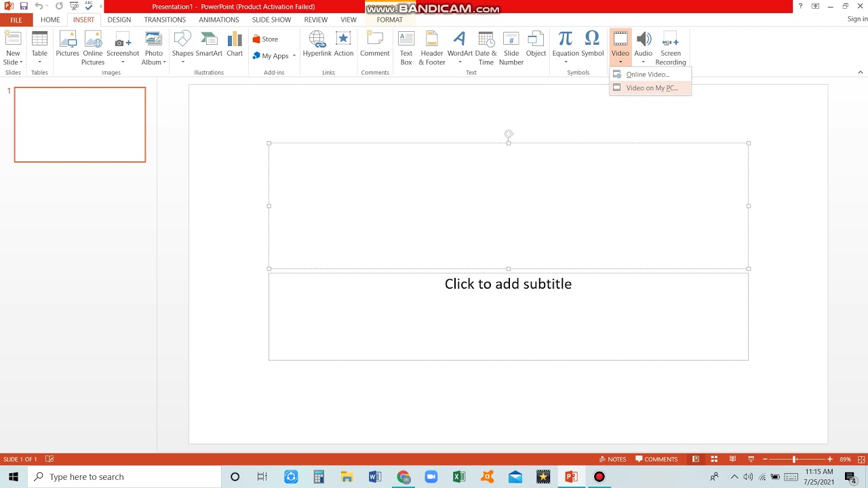
Task: Toggle the Notes pane
Action: (x=612, y=459)
